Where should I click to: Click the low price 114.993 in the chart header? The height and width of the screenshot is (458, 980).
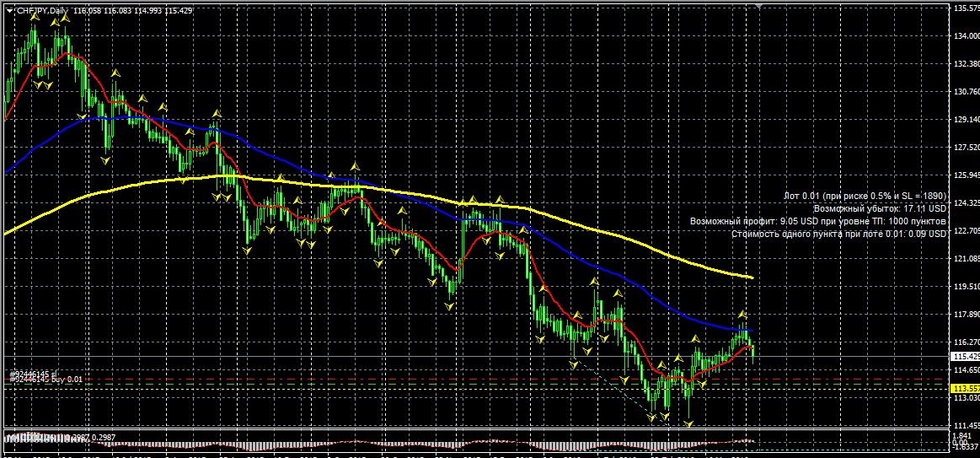click(x=147, y=11)
